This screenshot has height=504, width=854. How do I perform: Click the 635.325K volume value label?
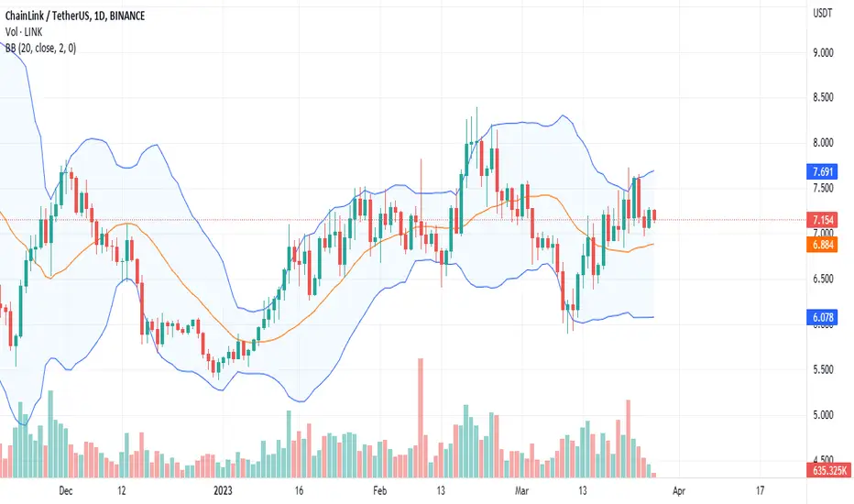(828, 470)
